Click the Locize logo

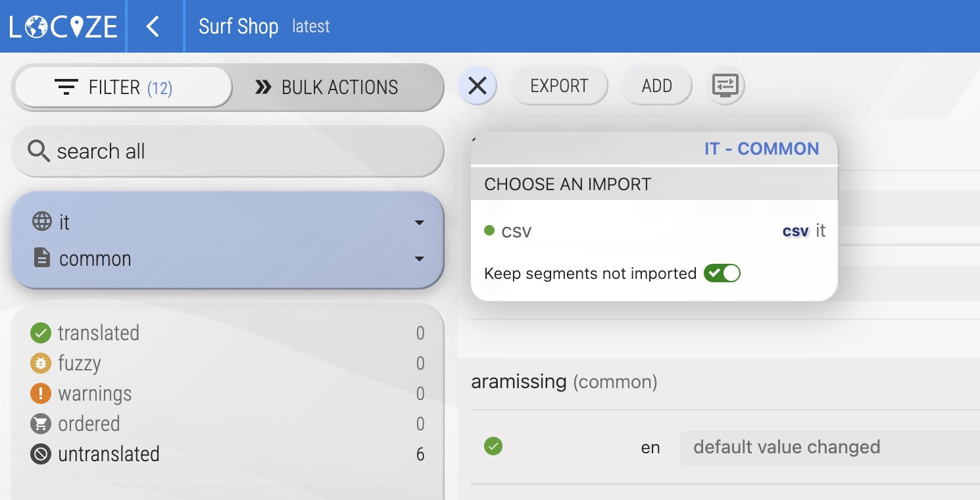(63, 26)
